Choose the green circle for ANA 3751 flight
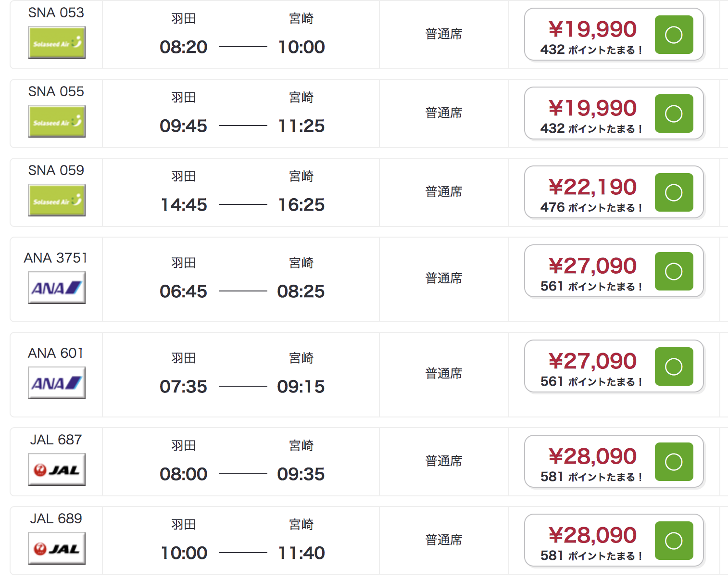The height and width of the screenshot is (581, 728). click(x=674, y=271)
